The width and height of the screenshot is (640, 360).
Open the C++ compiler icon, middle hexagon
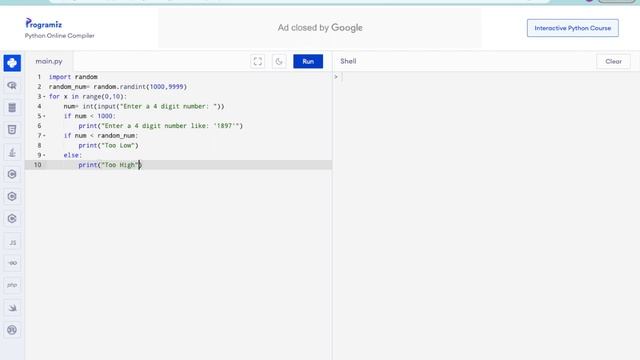[12, 196]
